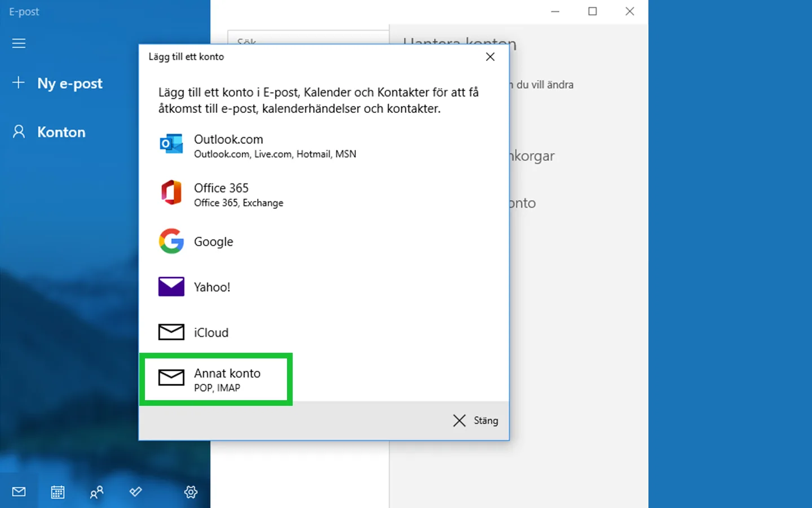Viewport: 812px width, 508px height.
Task: Open Mail settings via the gear icon
Action: point(191,492)
